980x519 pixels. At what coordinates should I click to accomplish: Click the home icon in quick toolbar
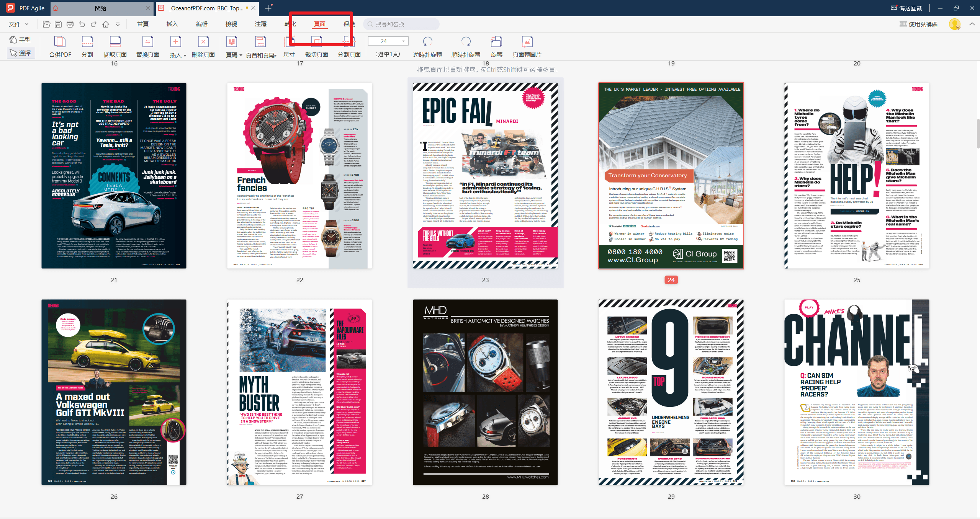(x=106, y=24)
